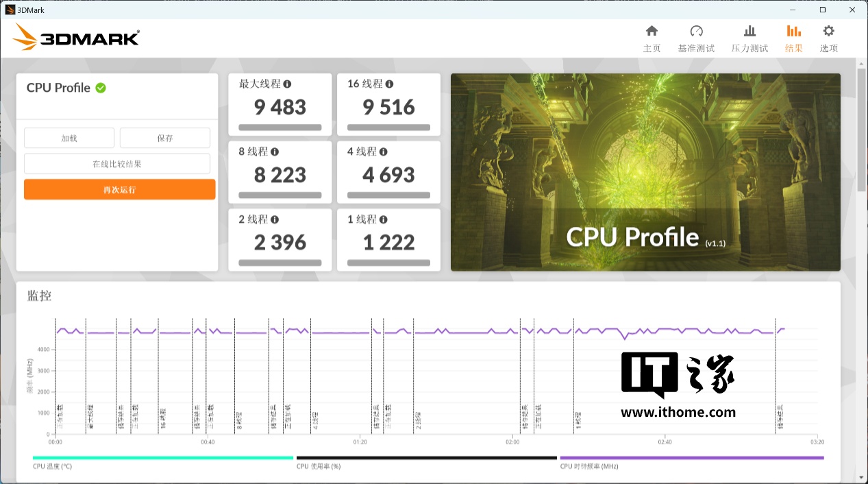
Task: Click info icon next to 2 线程
Action: [x=275, y=220]
